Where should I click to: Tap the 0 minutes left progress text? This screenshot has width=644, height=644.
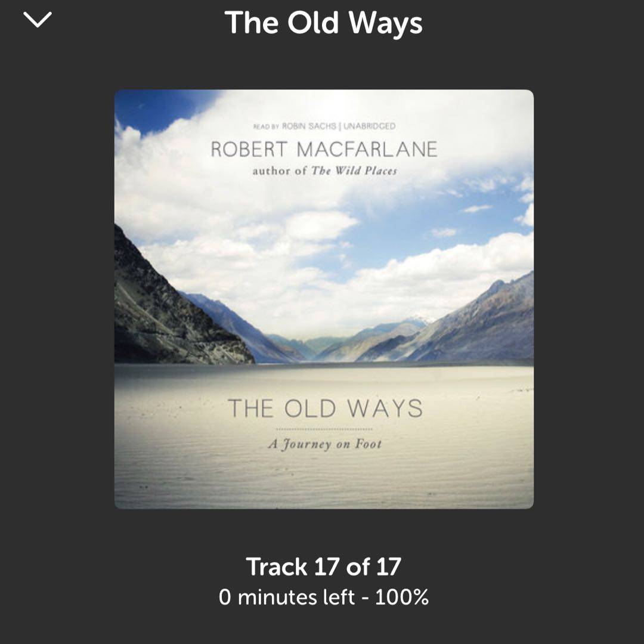pyautogui.click(x=286, y=597)
